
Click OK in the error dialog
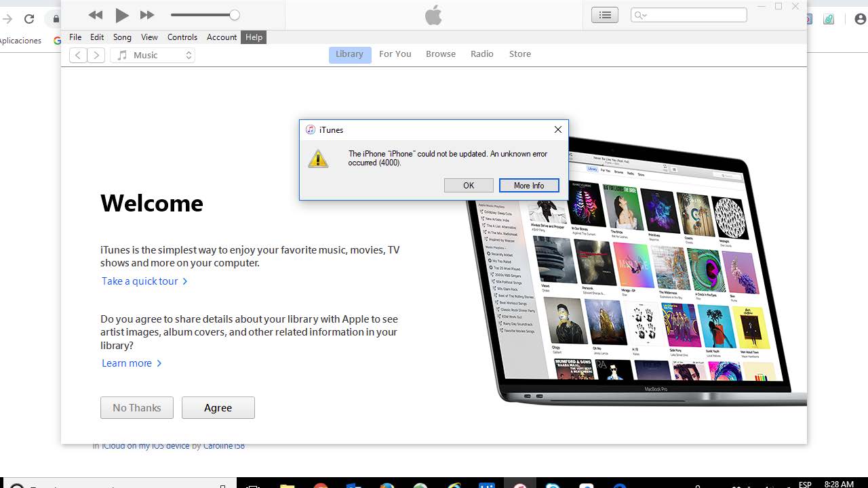469,186
